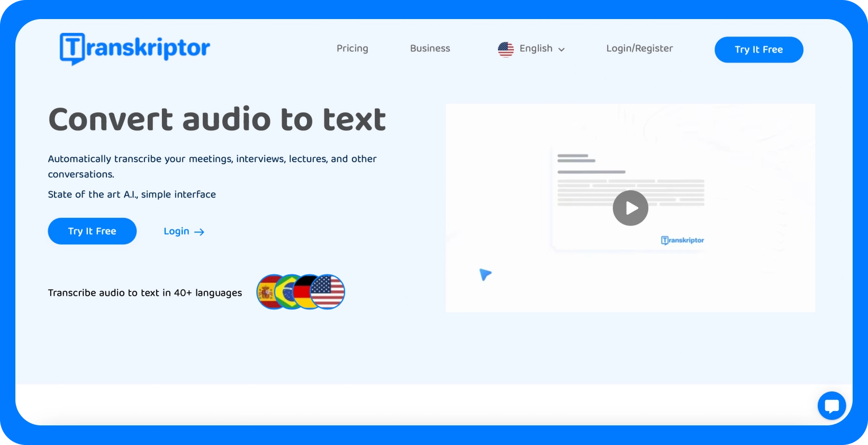Screen dimensions: 868x445
Task: Click the Transcribe audio in 40+ languages text
Action: (x=145, y=292)
